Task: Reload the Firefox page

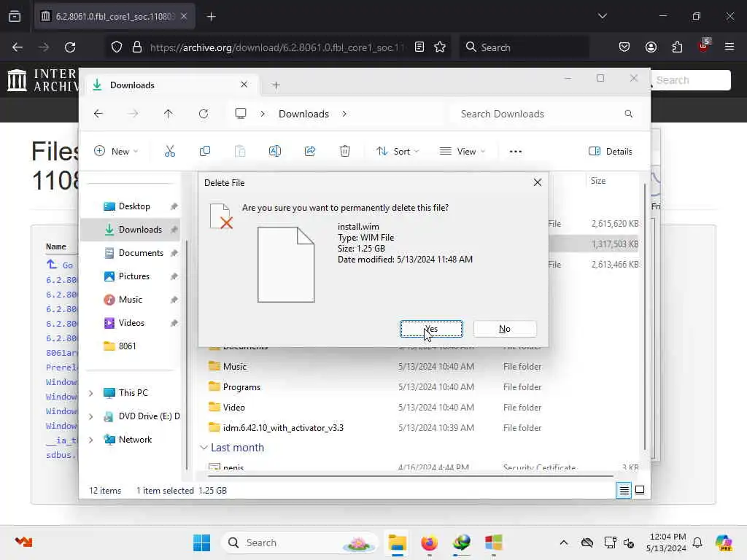Action: [x=70, y=47]
